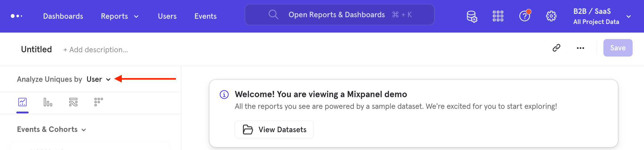Open the Applications grid icon
This screenshot has width=644, height=150.
click(498, 16)
